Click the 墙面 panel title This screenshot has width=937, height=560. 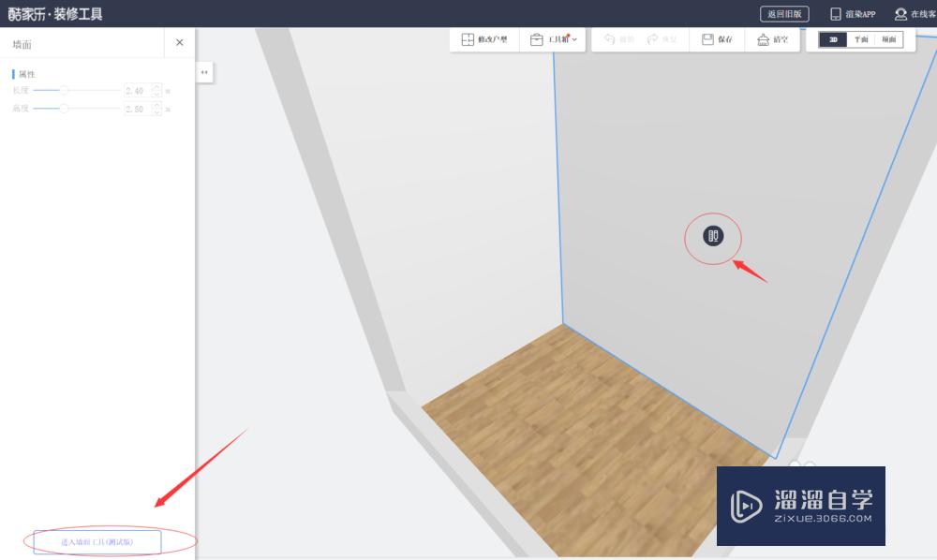coord(22,44)
